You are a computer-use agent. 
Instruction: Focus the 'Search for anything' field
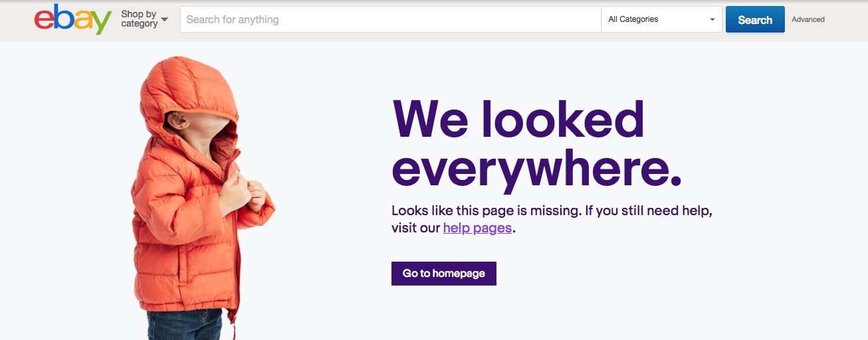[391, 19]
